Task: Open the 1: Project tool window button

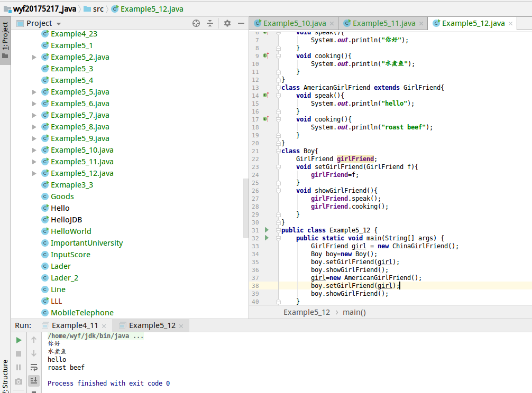Action: (5, 40)
